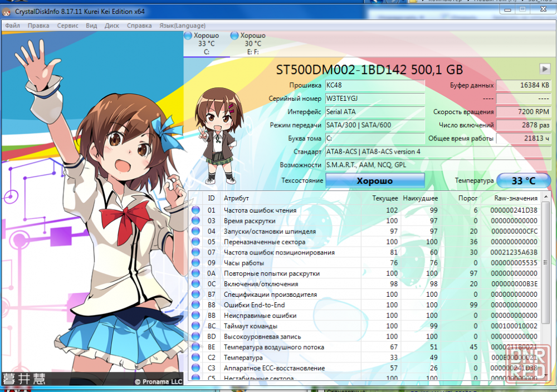
Task: Open the Язык(Language) menu
Action: coord(182,26)
